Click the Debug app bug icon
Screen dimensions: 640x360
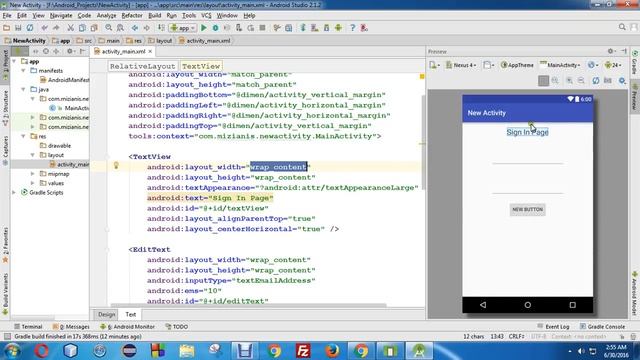(x=216, y=28)
